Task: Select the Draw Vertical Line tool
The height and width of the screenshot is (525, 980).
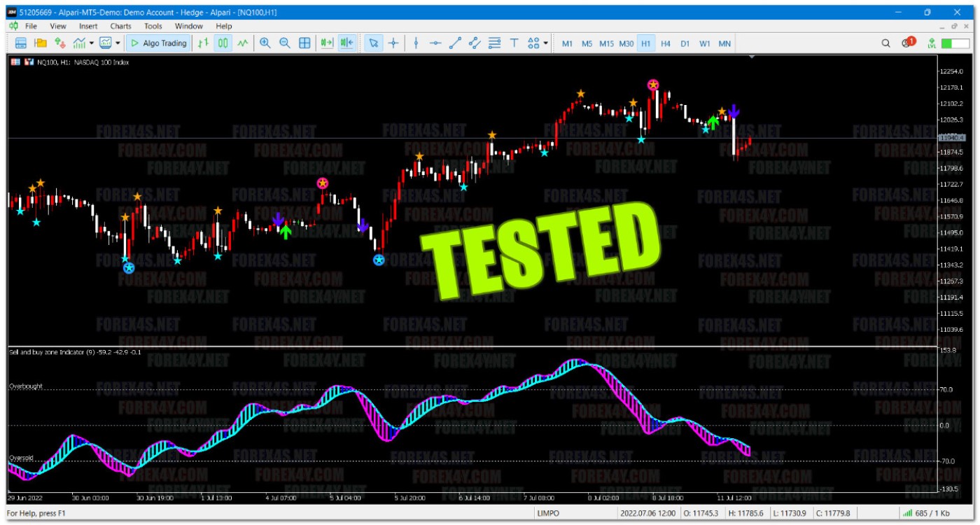Action: [415, 43]
